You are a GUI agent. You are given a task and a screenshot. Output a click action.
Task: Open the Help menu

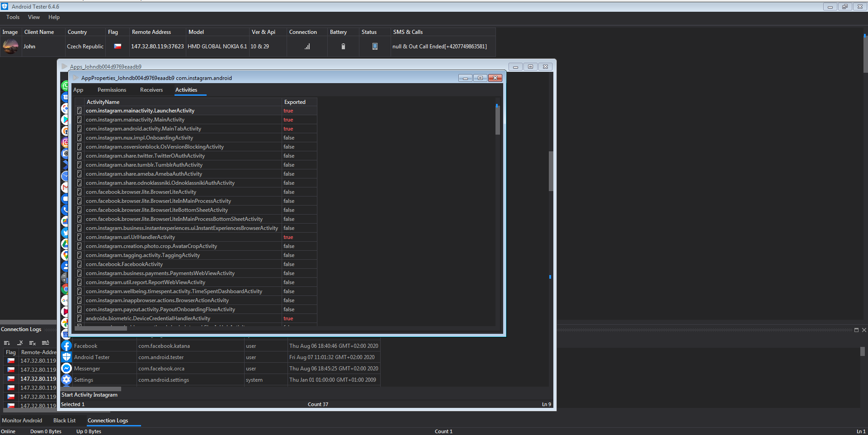[54, 17]
